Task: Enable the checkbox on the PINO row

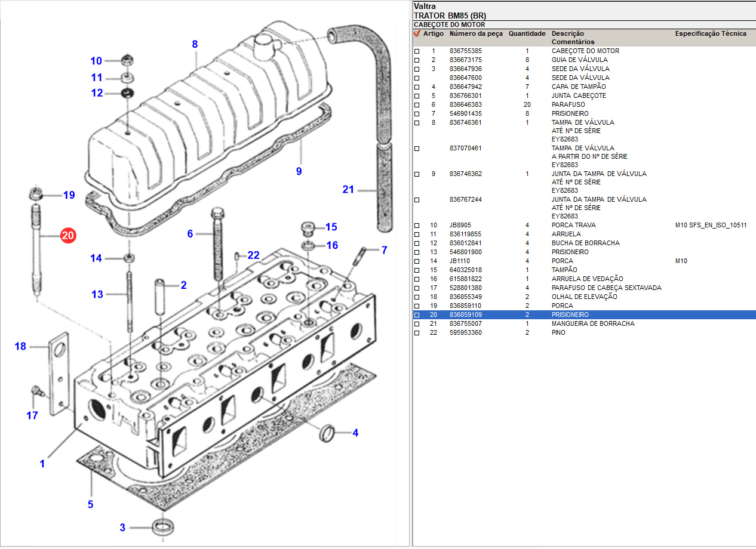Action: [x=417, y=333]
